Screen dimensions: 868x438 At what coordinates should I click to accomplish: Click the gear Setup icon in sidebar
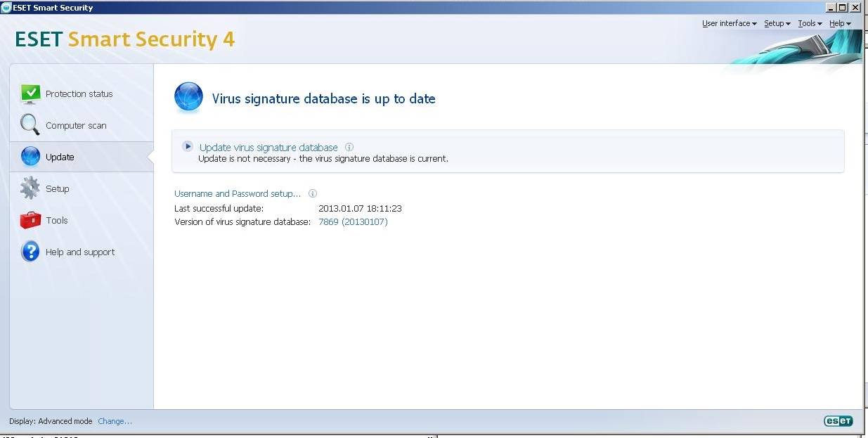30,188
